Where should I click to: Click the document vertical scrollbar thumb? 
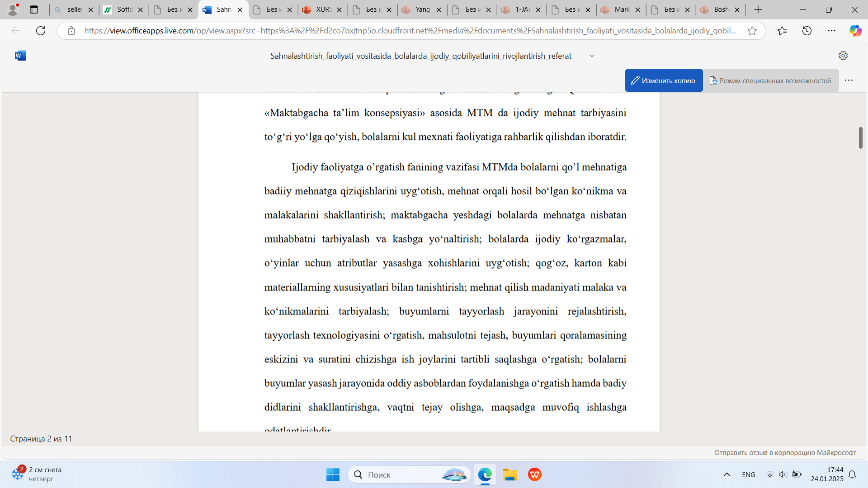coord(861,138)
